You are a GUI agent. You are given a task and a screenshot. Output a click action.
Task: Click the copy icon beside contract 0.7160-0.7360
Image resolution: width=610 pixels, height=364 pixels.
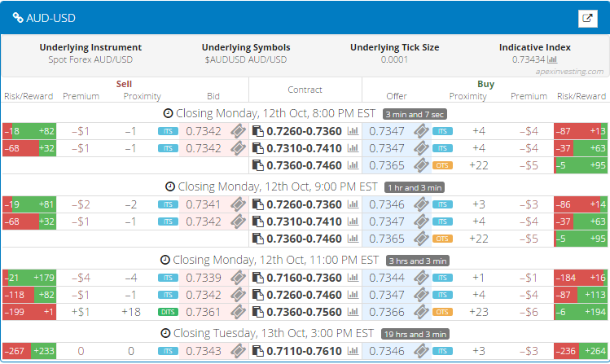tap(258, 278)
